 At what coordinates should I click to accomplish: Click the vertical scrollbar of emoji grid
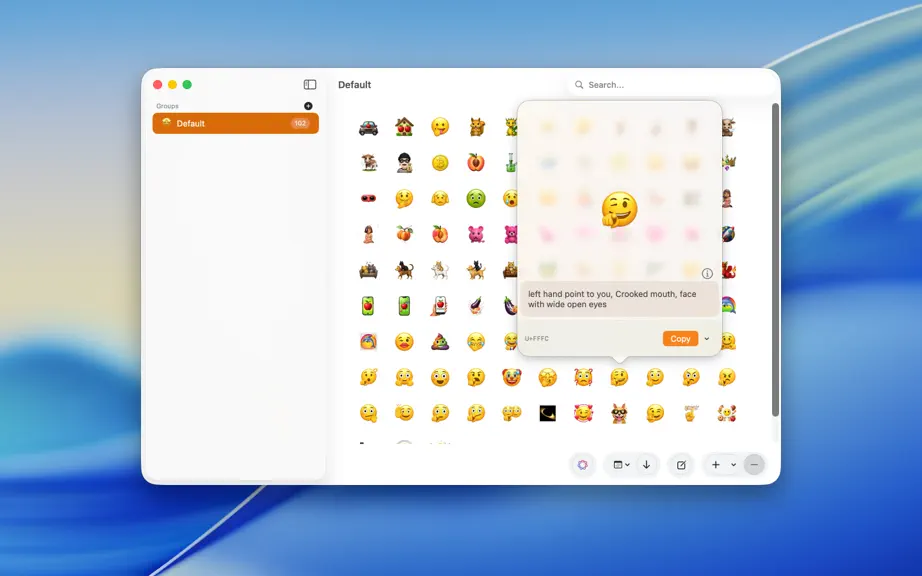tap(775, 260)
